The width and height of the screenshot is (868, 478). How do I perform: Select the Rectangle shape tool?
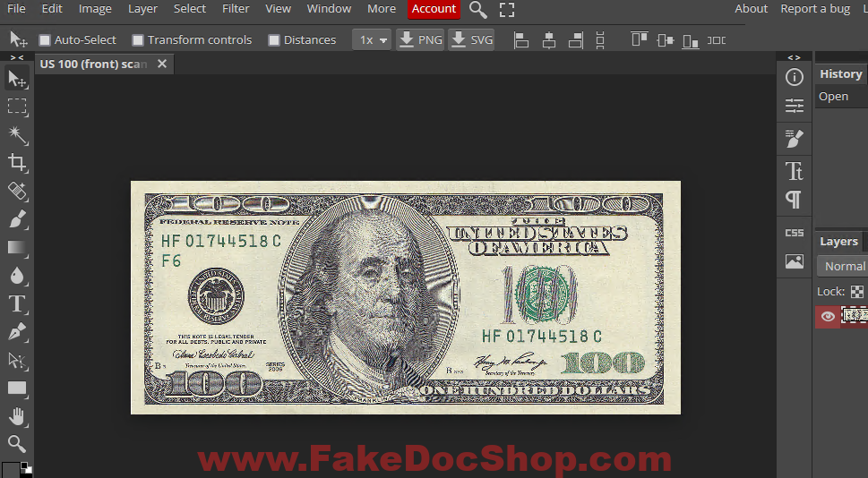[17, 388]
